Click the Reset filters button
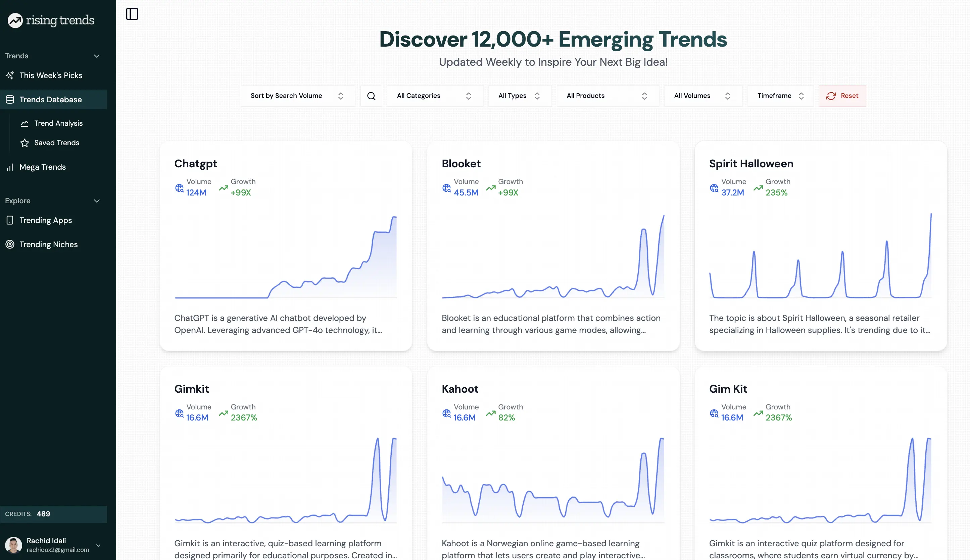The image size is (970, 560). pos(842,95)
